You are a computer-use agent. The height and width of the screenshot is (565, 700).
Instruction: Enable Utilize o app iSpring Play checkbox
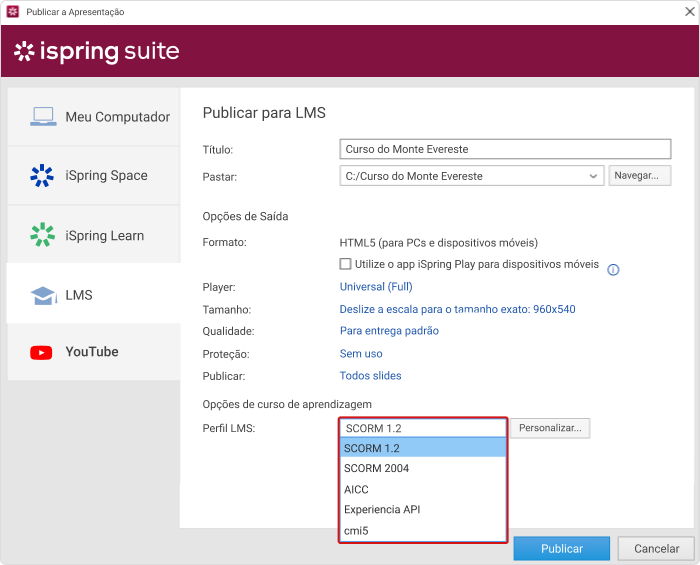tap(345, 264)
